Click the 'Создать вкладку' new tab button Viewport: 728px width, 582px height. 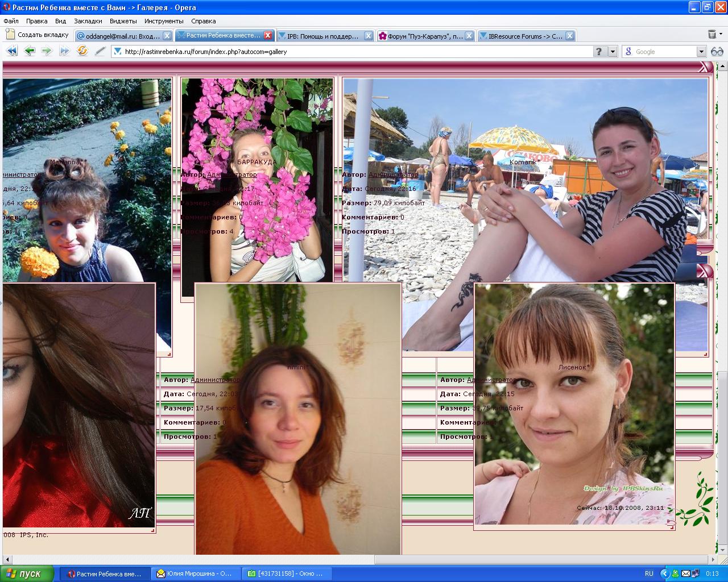(38, 35)
